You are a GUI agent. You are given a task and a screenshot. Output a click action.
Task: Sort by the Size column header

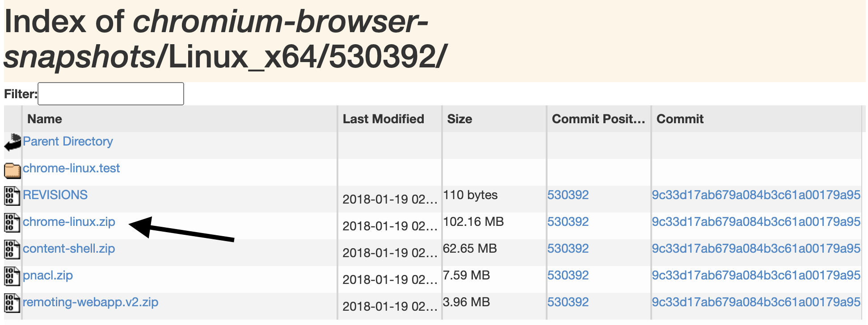[459, 119]
